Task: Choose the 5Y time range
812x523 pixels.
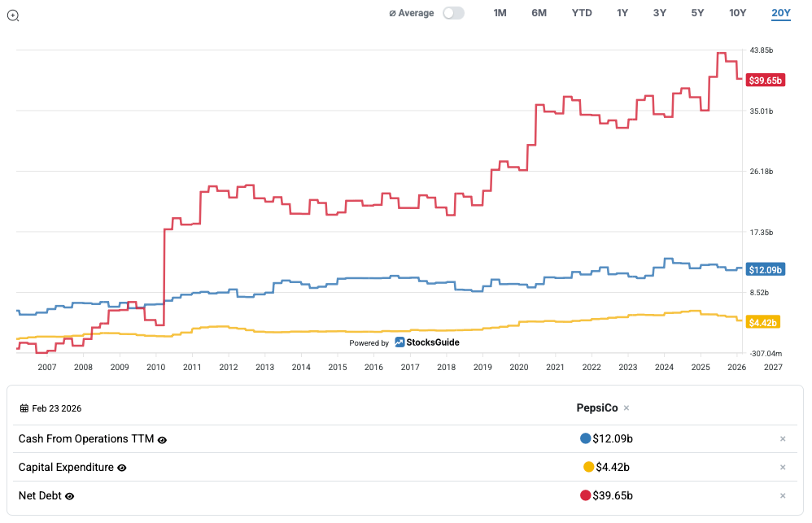Action: point(697,13)
